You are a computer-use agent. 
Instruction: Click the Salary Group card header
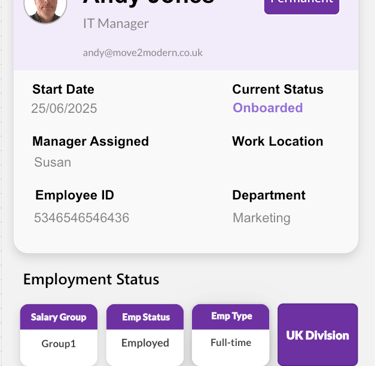pyautogui.click(x=59, y=317)
